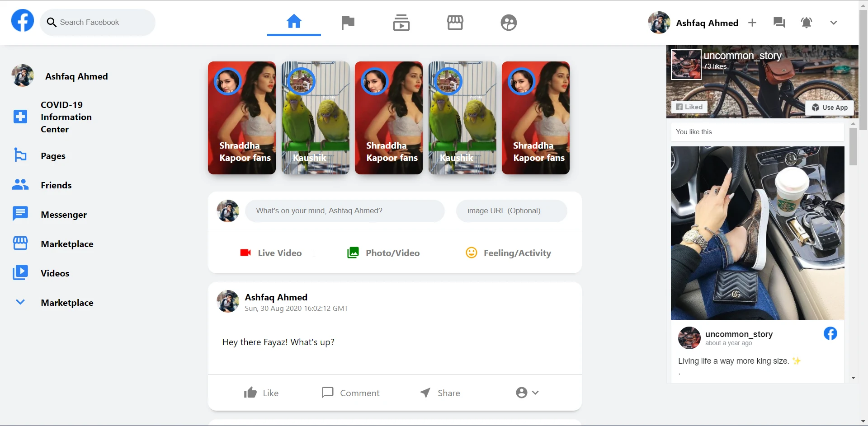Click the image URL (Optional) field
This screenshot has height=426, width=868.
[511, 211]
